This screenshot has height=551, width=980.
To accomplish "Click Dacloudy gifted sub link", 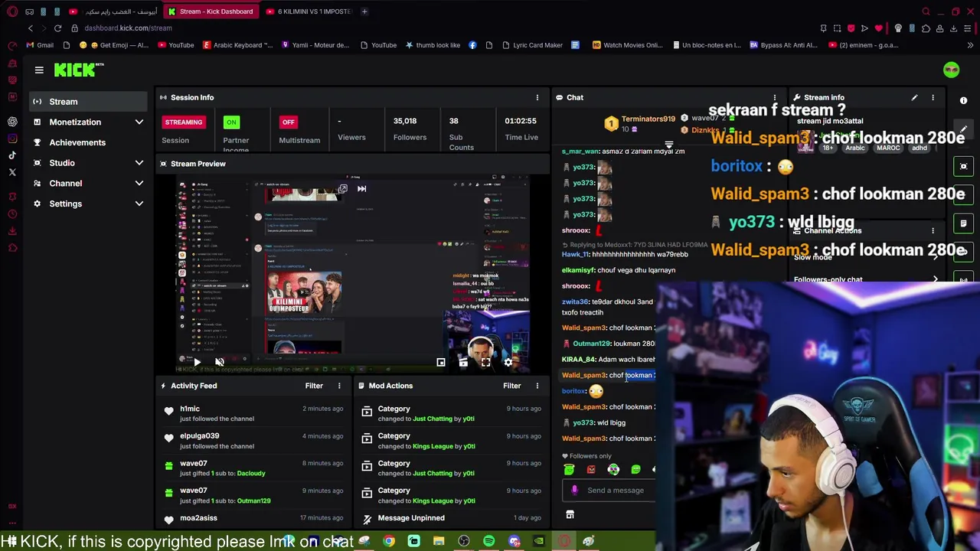I will point(251,473).
